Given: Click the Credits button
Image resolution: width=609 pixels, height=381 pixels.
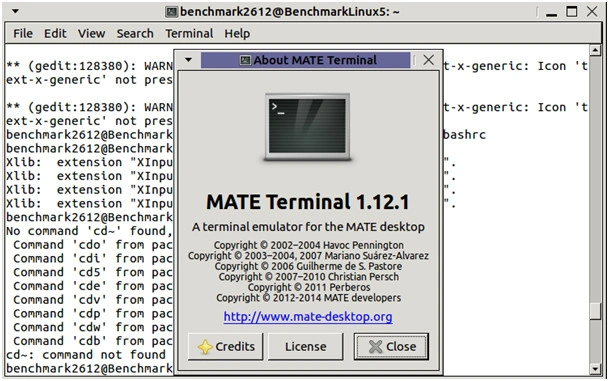Looking at the screenshot, I should click(226, 346).
